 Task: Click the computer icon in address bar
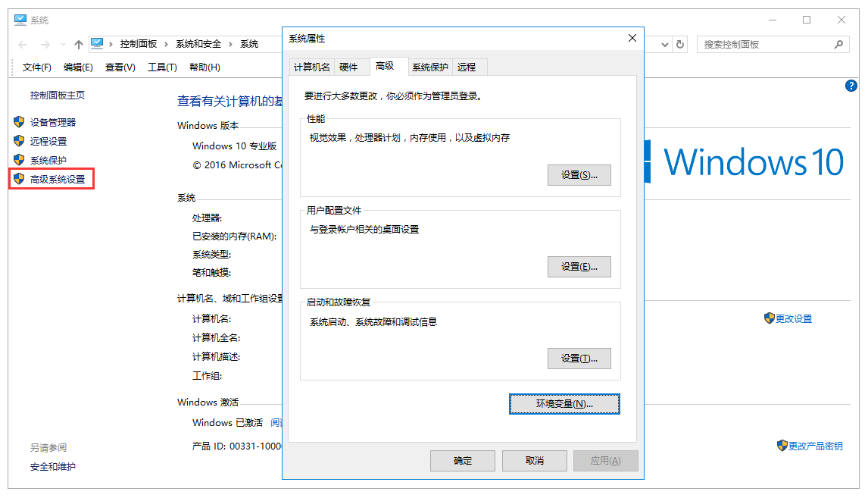click(97, 44)
